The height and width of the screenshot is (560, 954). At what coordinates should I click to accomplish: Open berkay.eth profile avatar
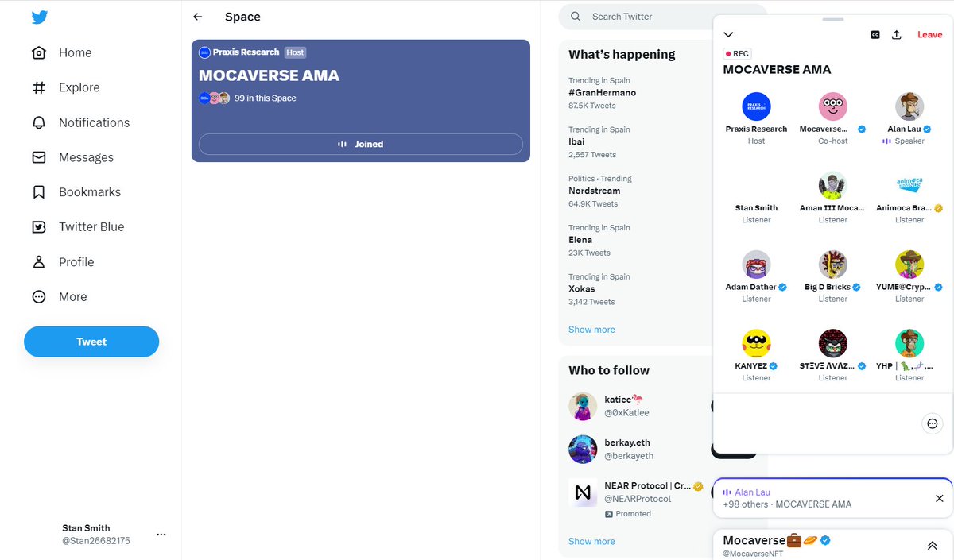point(583,449)
